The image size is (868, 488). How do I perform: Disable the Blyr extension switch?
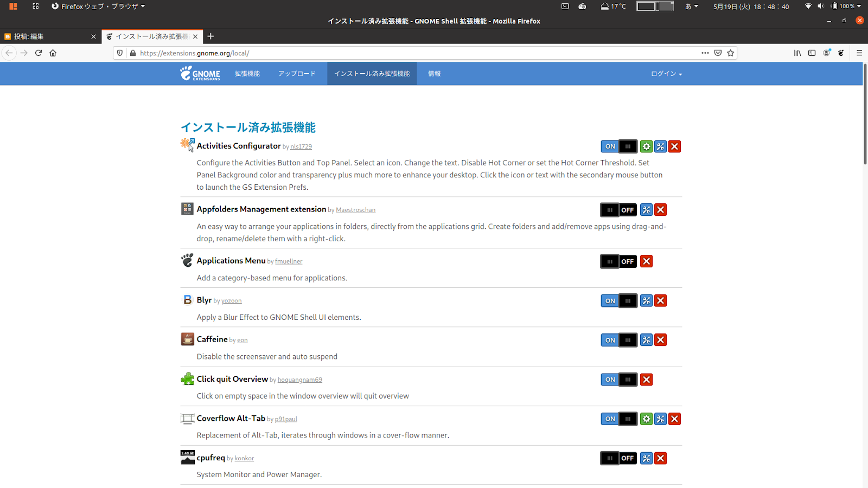[619, 300]
